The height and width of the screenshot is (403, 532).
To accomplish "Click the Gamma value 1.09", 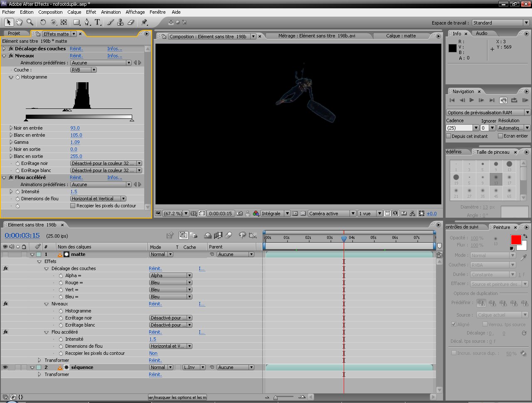I will 75,142.
